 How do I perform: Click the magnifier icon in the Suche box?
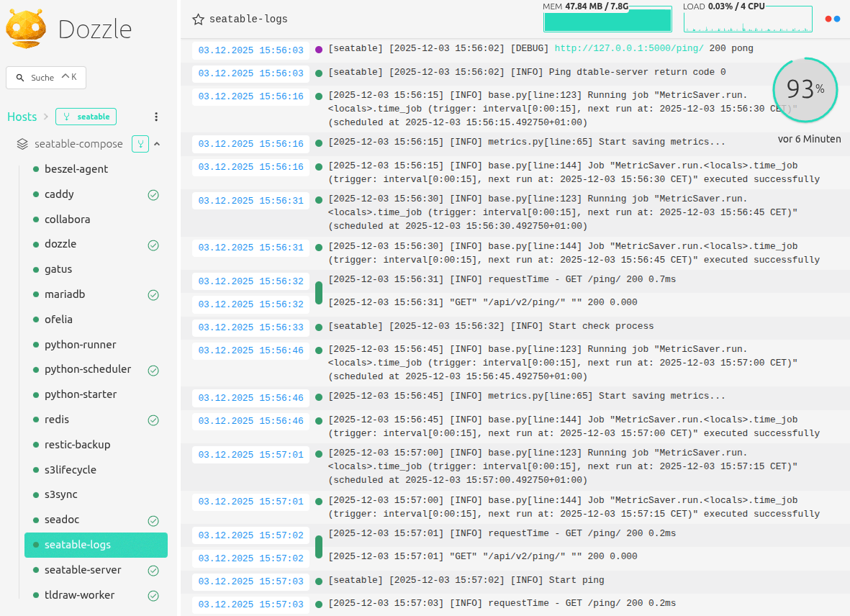(19, 77)
